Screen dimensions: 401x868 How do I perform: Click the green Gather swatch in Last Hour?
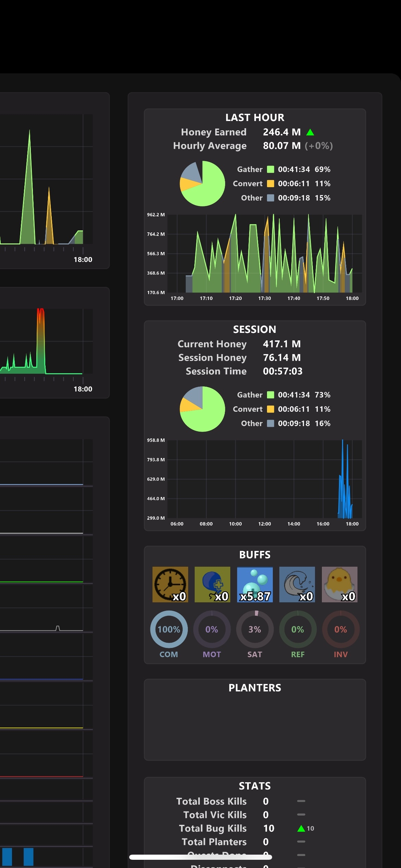[270, 169]
